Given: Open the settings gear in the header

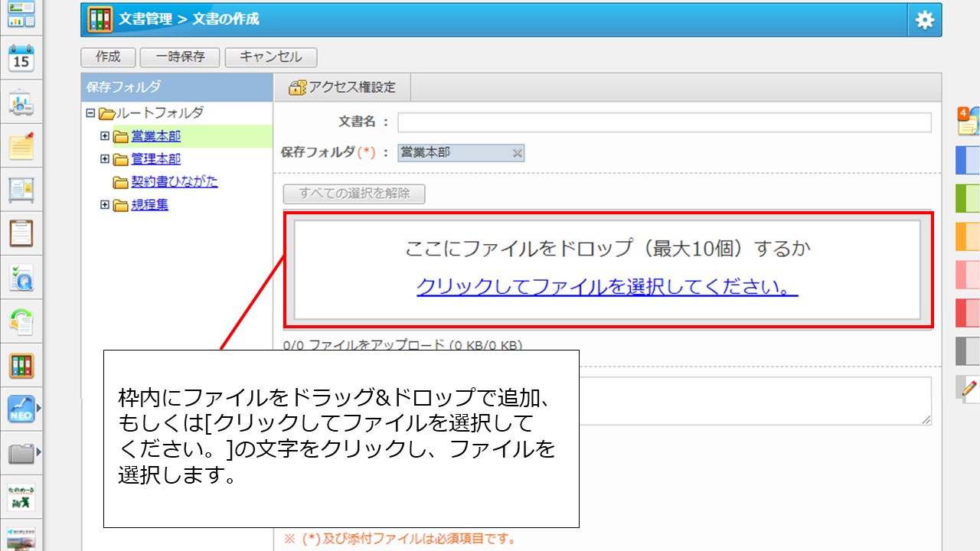Looking at the screenshot, I should (x=925, y=20).
